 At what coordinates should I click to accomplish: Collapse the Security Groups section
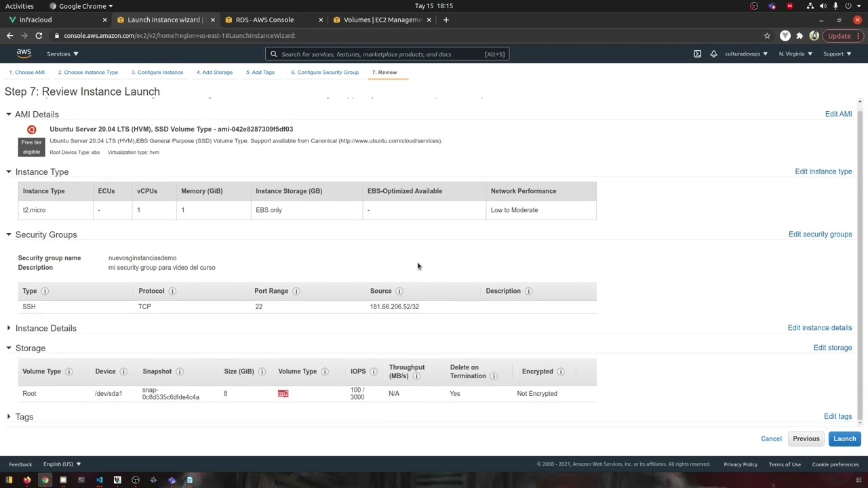[8, 235]
